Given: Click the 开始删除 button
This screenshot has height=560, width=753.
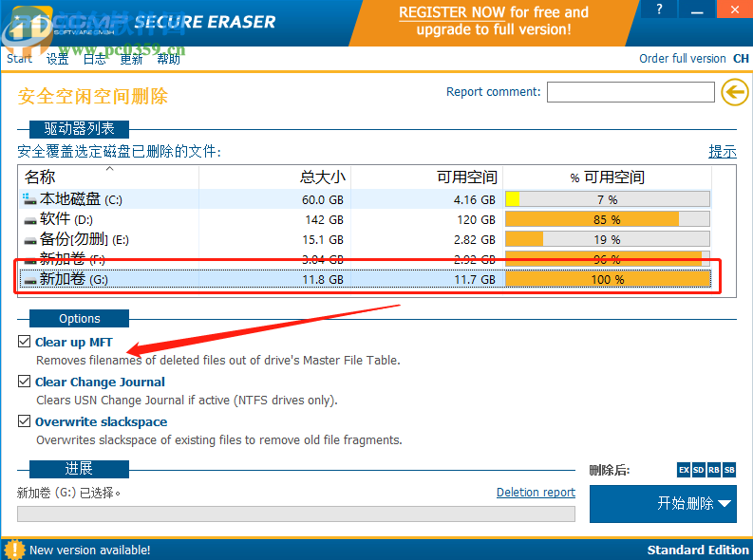Looking at the screenshot, I should 663,503.
